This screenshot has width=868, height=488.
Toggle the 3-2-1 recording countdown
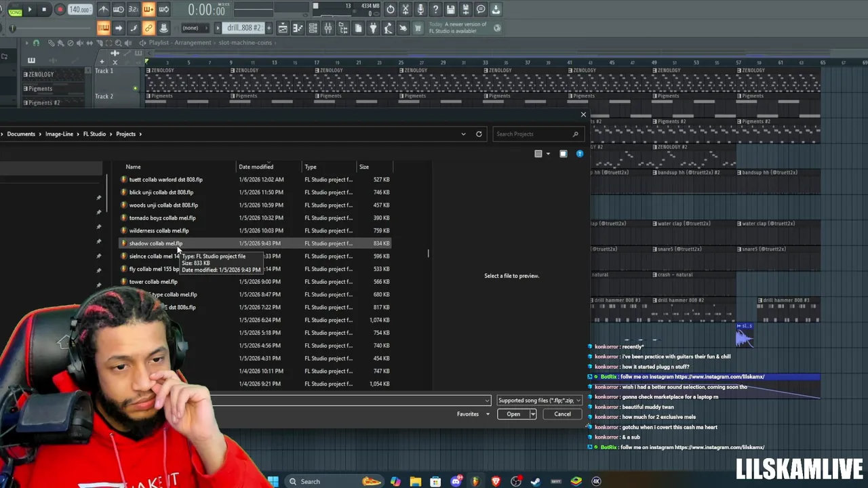click(x=134, y=9)
